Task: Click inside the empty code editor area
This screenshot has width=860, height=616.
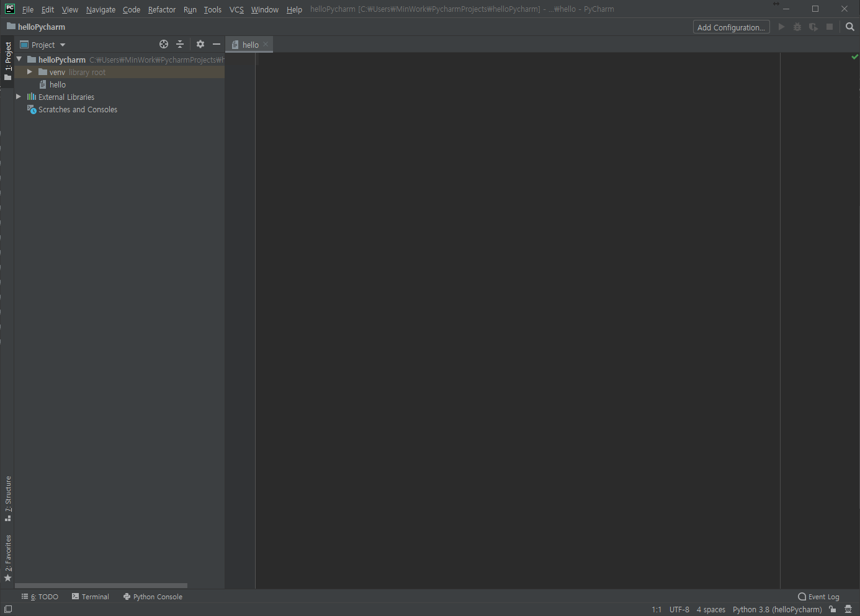Action: 517,320
